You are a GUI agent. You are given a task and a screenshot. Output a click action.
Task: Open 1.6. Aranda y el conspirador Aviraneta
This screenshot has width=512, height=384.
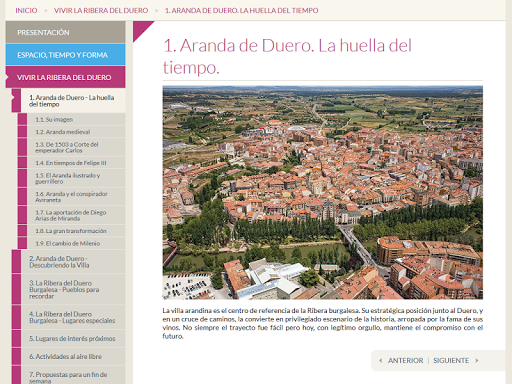coord(72,197)
